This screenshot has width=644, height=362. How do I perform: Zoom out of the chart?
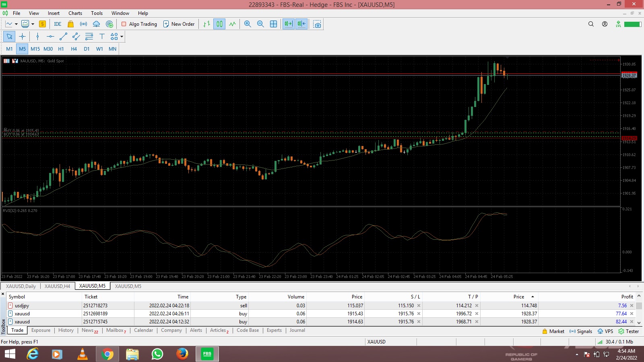(260, 24)
